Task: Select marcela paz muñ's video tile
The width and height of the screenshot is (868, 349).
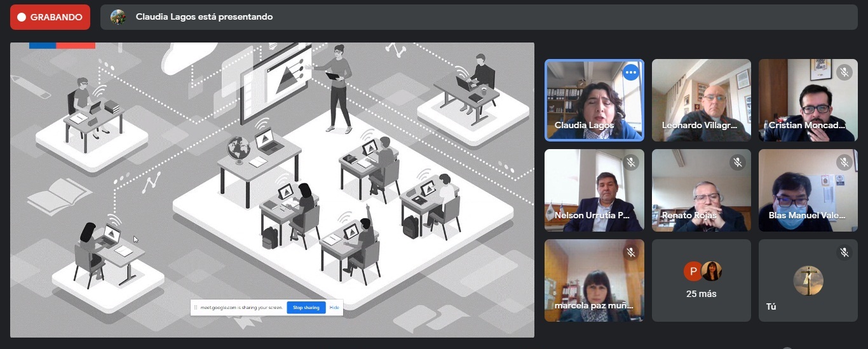Action: (594, 280)
